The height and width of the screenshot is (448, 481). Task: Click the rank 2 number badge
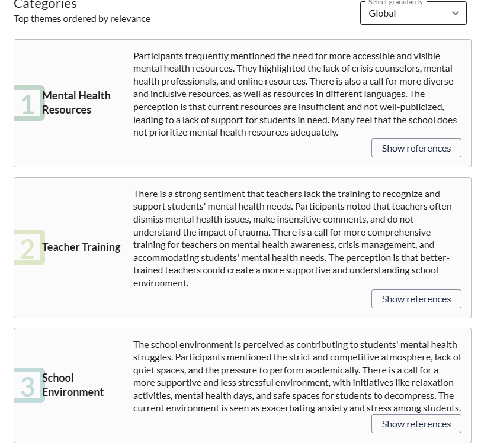[x=28, y=247]
